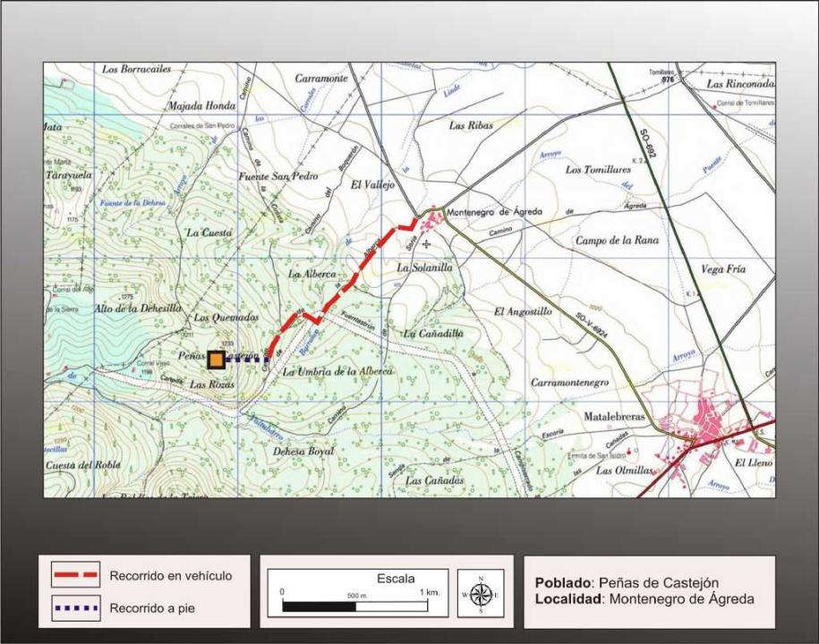Click the orange square settlement marker
The image size is (819, 644).
click(x=217, y=360)
